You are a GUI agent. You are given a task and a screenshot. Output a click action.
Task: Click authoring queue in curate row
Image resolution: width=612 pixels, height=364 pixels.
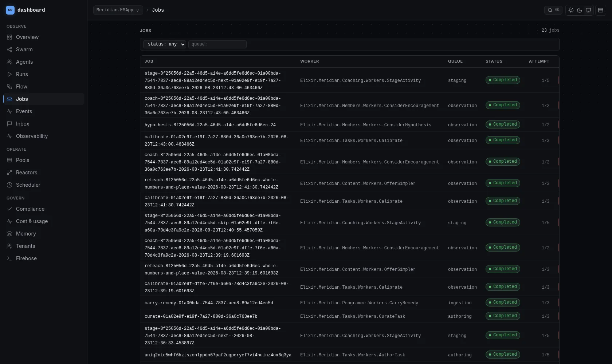(459, 316)
